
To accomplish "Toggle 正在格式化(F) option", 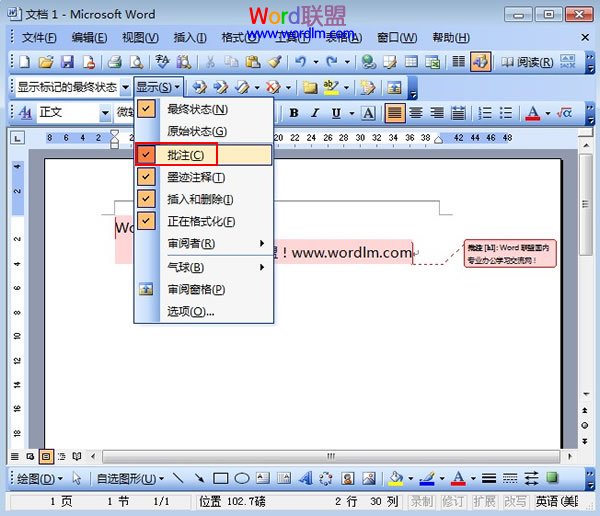I will tap(204, 221).
